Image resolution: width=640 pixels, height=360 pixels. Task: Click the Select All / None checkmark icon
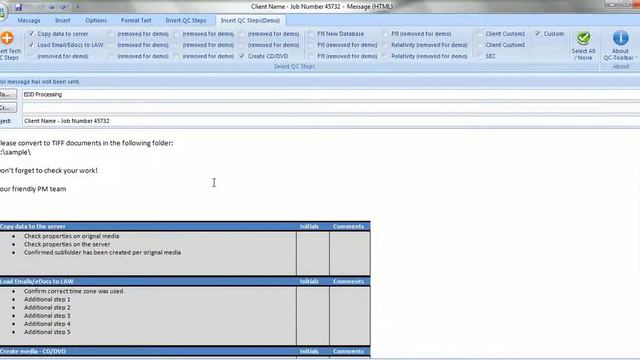pyautogui.click(x=583, y=38)
